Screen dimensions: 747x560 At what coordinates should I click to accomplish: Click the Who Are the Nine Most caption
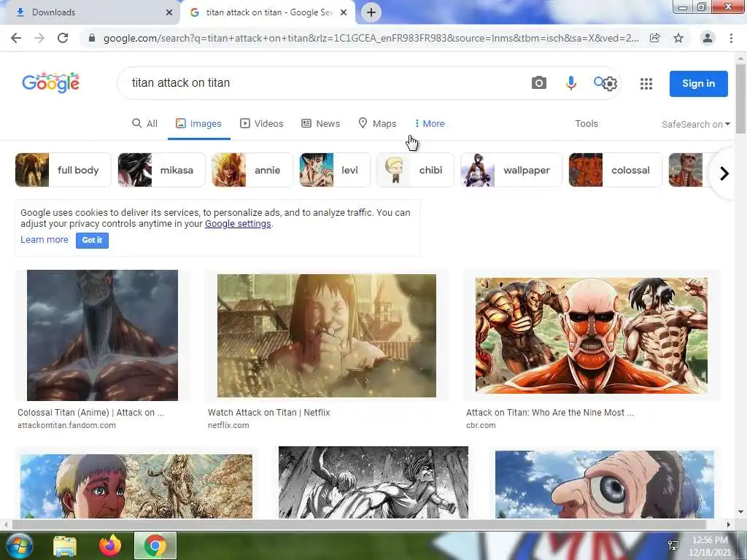[x=550, y=413]
